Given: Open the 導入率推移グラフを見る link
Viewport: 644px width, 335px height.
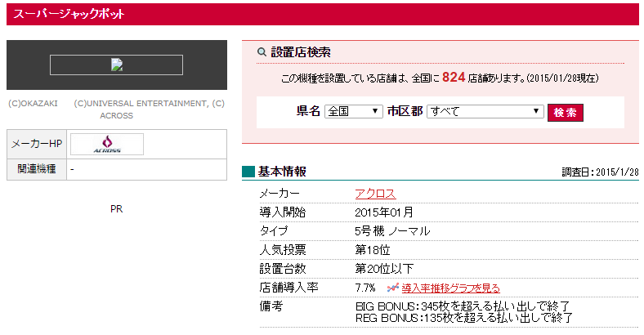Looking at the screenshot, I should pos(450,288).
